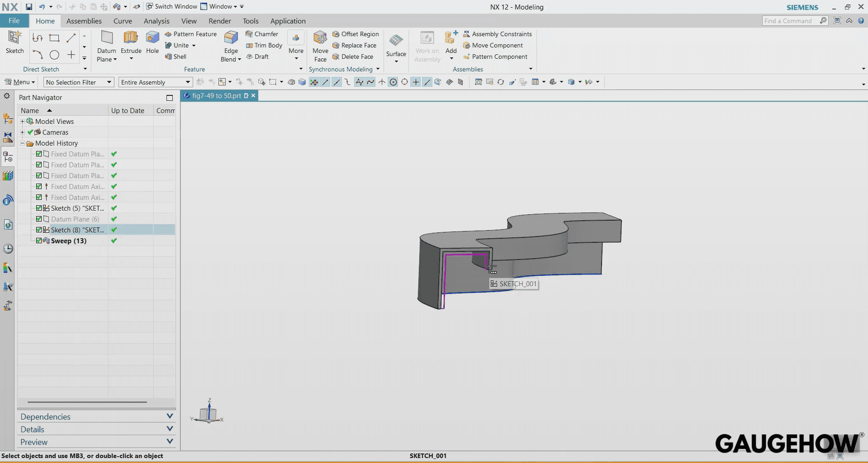Switch to the Curve ribbon tab
This screenshot has width=868, height=463.
click(x=122, y=21)
